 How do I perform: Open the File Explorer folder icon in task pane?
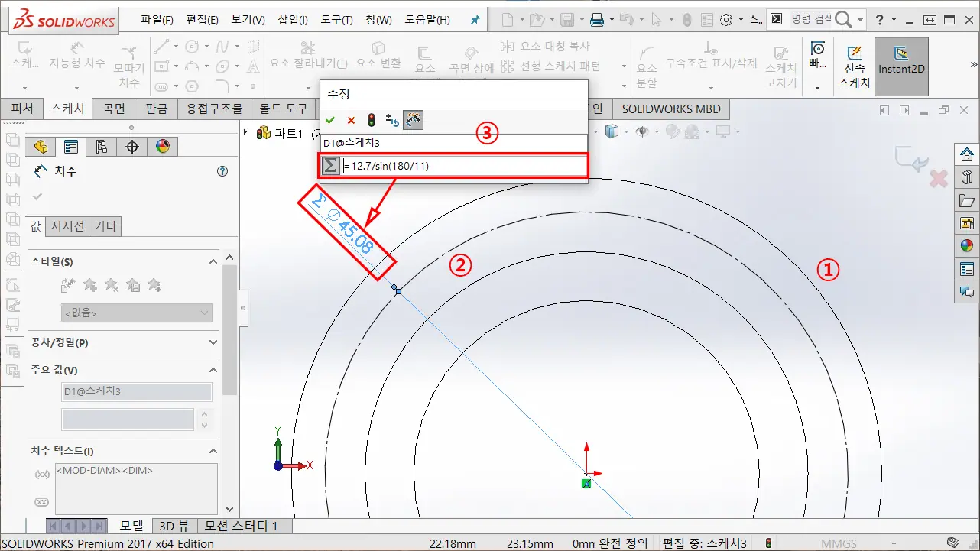point(967,200)
